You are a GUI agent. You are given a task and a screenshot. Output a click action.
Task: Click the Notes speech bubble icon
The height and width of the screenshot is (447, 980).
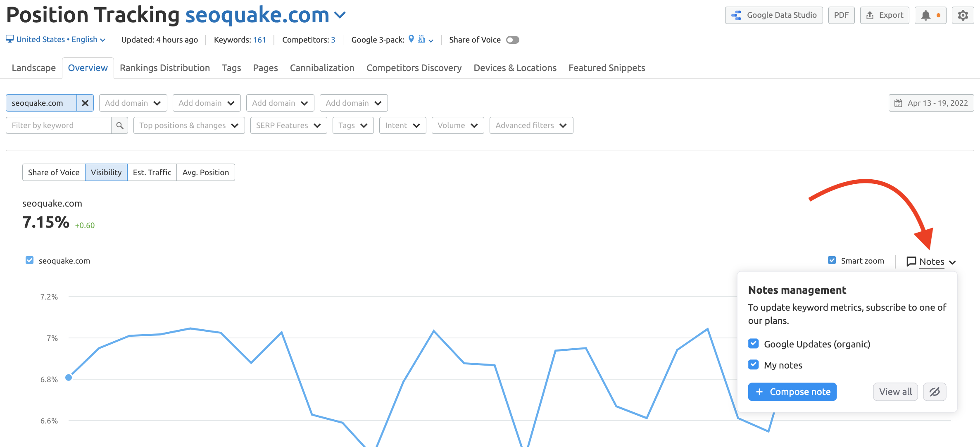(x=911, y=262)
